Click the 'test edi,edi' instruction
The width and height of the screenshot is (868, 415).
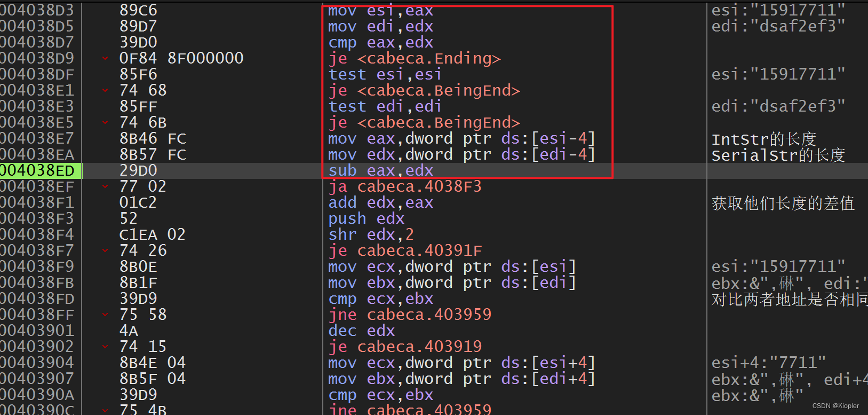click(x=385, y=106)
